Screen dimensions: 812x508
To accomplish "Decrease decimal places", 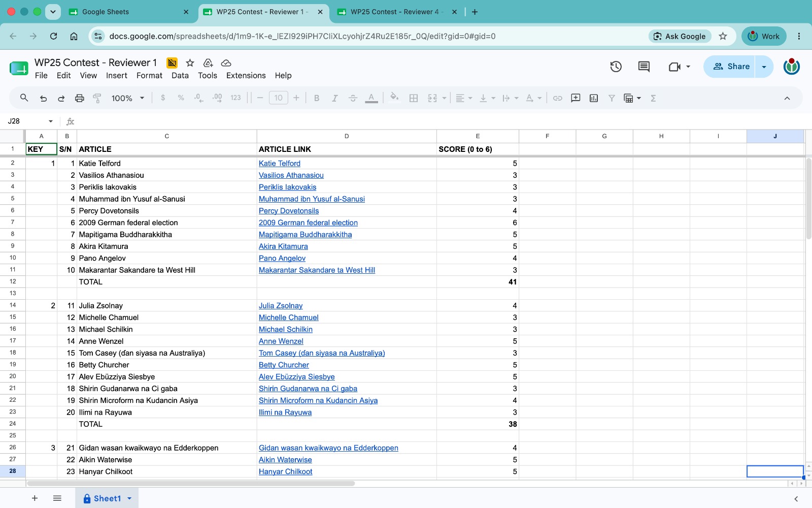I will [x=199, y=98].
